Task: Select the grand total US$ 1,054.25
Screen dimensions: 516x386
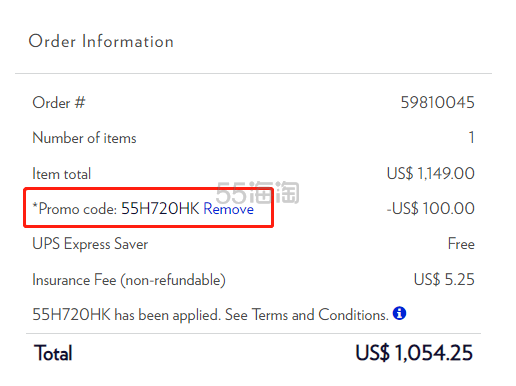Action: 414,353
